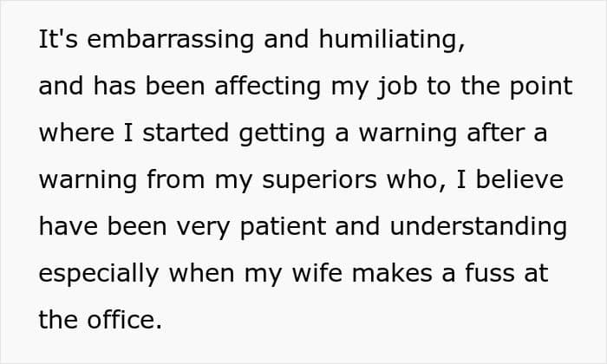
Task: Click the word "where" starting the third line
Action: [x=76, y=133]
